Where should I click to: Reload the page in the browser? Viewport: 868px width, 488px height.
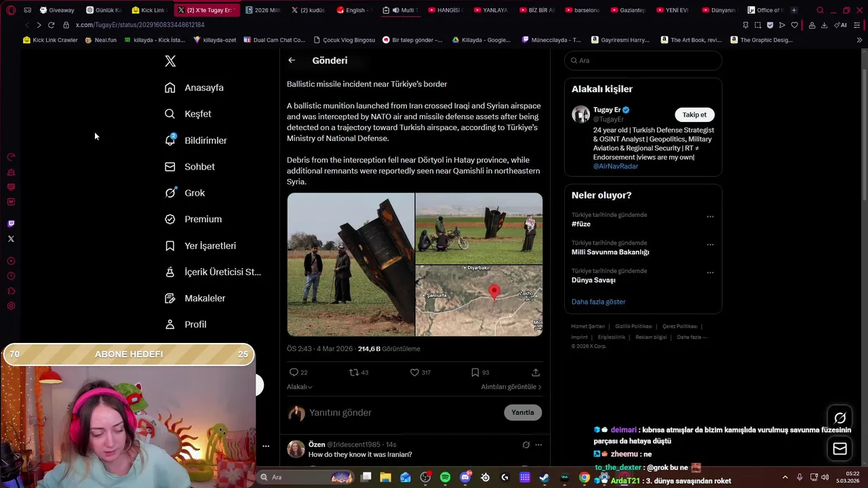point(51,25)
